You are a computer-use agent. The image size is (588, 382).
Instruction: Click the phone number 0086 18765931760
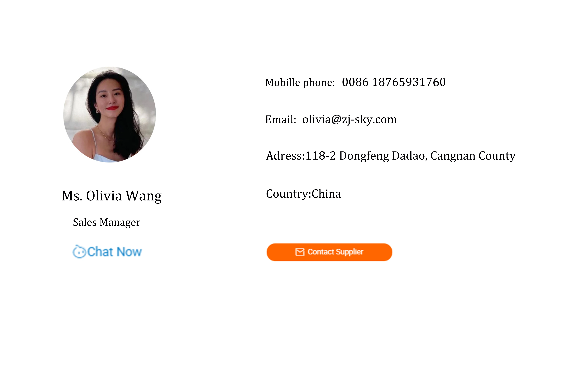click(394, 82)
